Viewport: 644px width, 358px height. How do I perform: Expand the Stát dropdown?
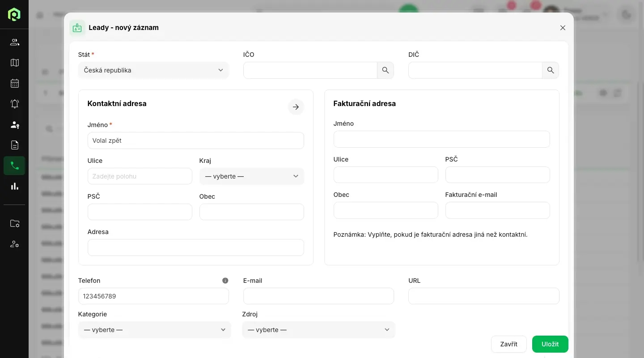153,70
